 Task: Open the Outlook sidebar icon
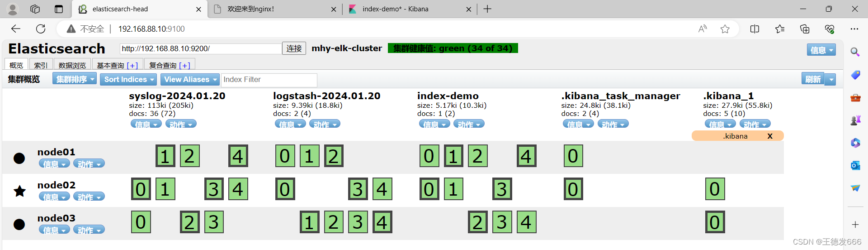(855, 165)
